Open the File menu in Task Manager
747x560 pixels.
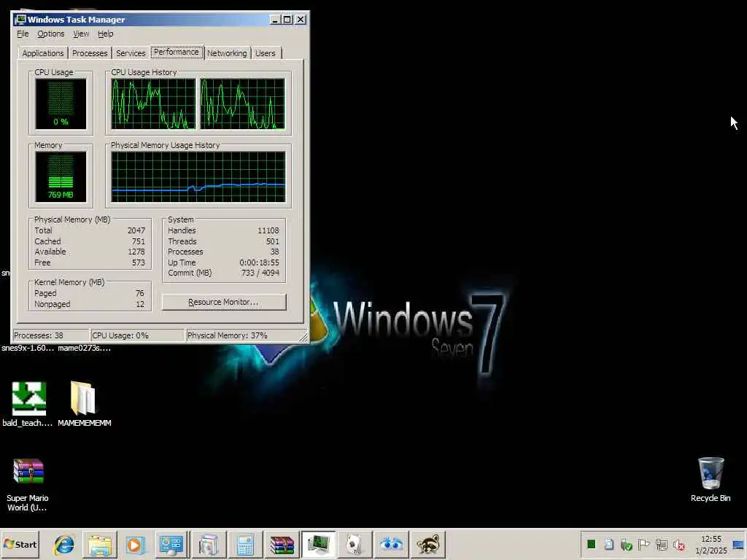(23, 34)
